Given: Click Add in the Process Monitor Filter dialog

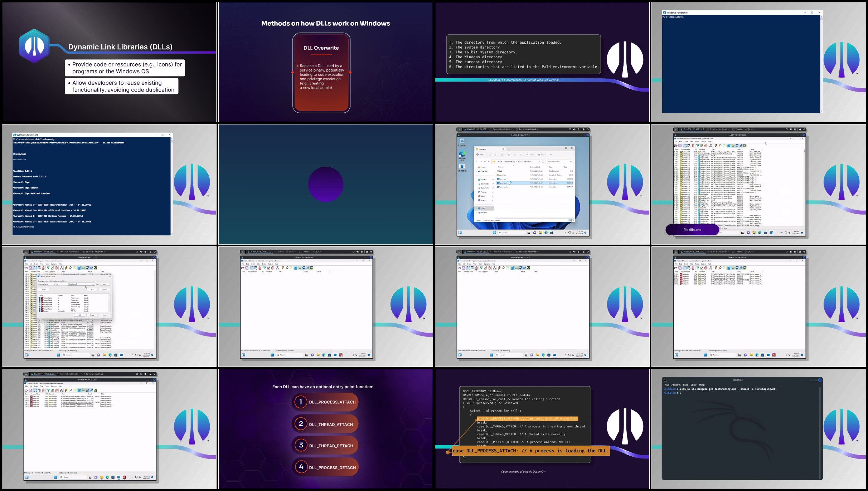Looking at the screenshot, I should 92,290.
